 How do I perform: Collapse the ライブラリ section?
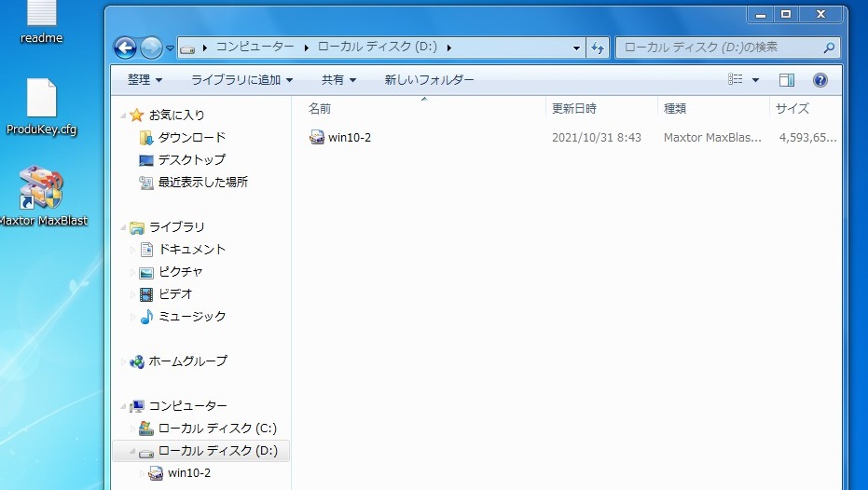pyautogui.click(x=123, y=227)
